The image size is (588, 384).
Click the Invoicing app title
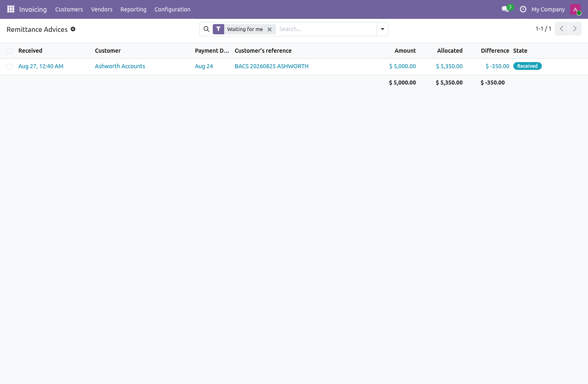(33, 9)
